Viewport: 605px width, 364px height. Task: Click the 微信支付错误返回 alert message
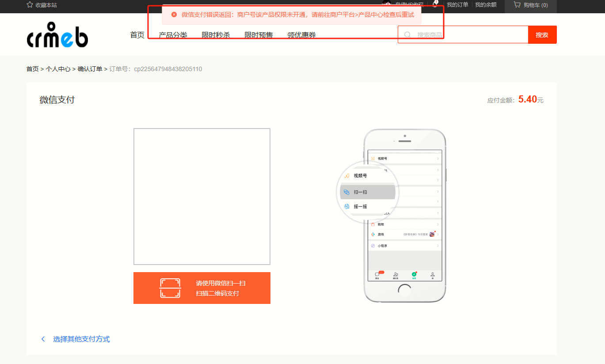(292, 15)
